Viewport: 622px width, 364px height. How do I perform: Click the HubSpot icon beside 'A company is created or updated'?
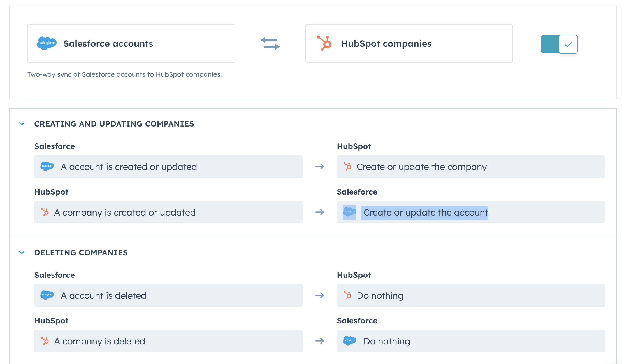[45, 212]
